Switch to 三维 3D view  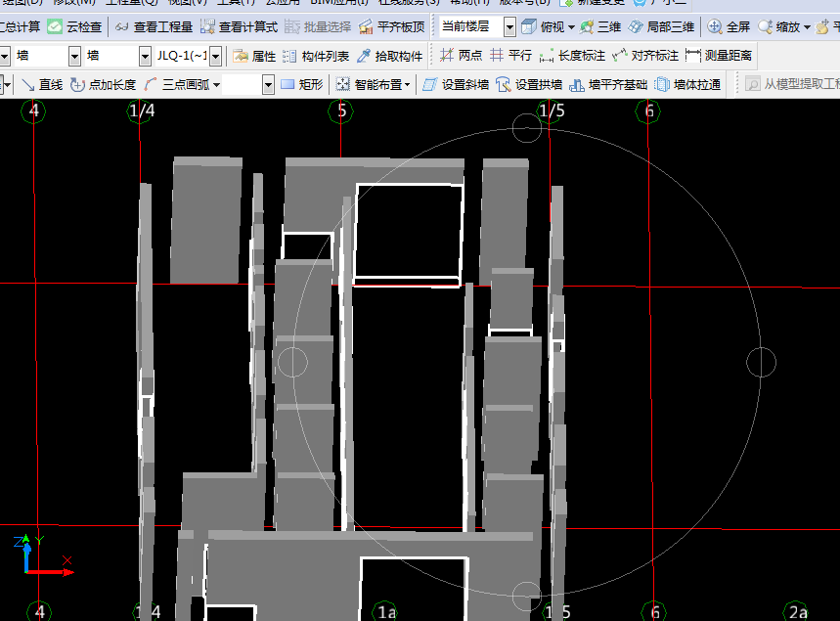[x=600, y=26]
